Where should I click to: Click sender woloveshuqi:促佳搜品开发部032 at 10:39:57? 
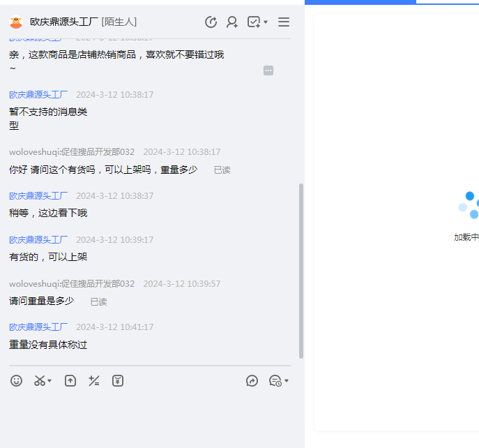click(72, 284)
